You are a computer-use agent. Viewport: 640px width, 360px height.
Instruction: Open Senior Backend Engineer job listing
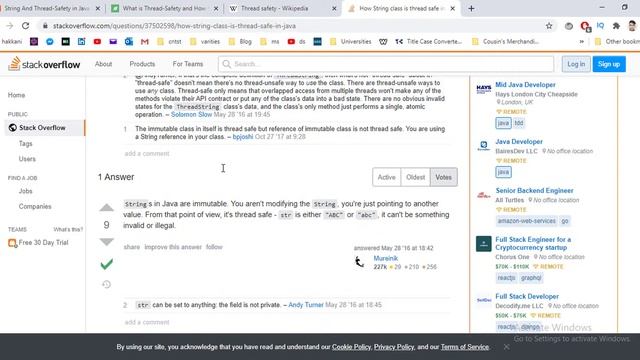[534, 190]
